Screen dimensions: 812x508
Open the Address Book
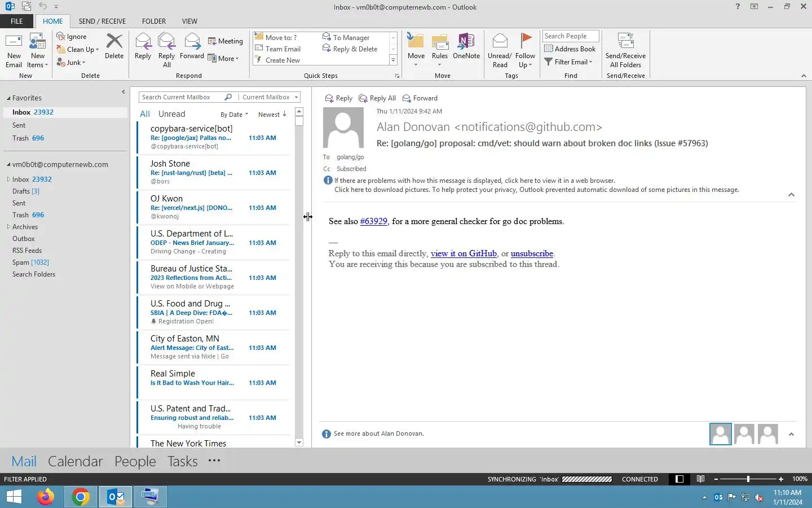(x=570, y=49)
